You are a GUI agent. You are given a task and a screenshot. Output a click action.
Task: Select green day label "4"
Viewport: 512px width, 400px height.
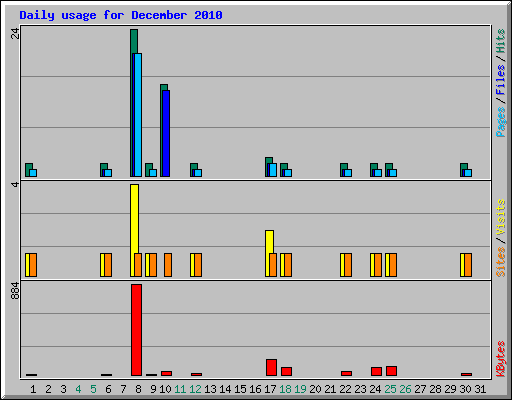[78, 389]
